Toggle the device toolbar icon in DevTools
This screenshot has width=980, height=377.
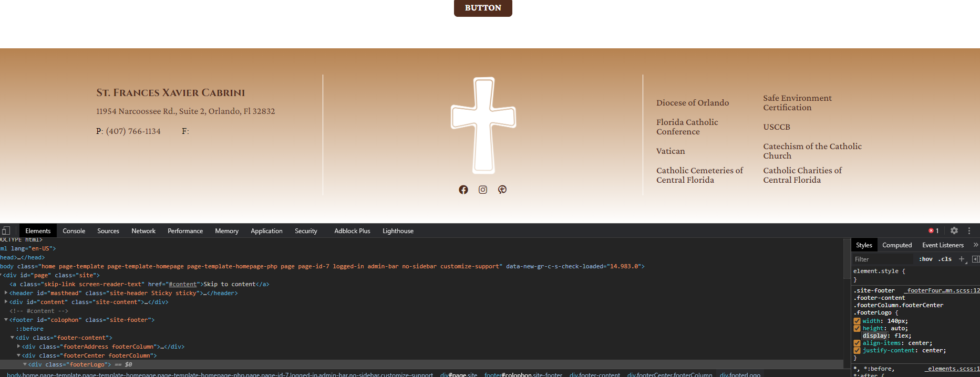tap(6, 231)
